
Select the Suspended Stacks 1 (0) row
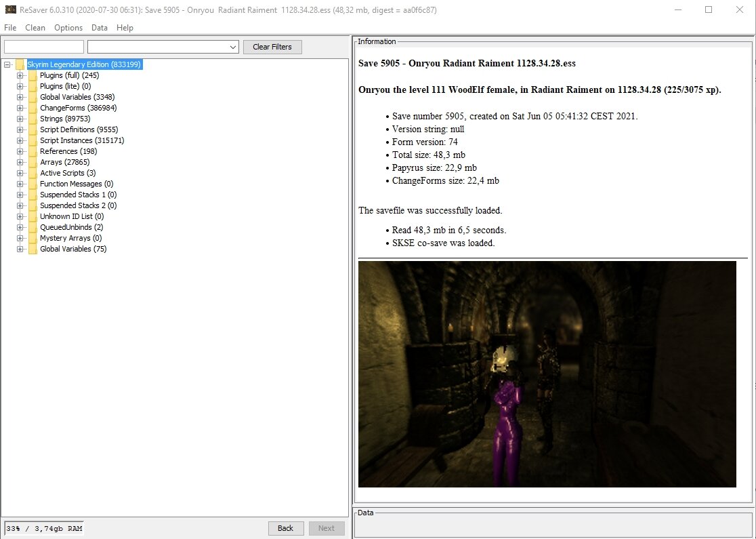[78, 195]
